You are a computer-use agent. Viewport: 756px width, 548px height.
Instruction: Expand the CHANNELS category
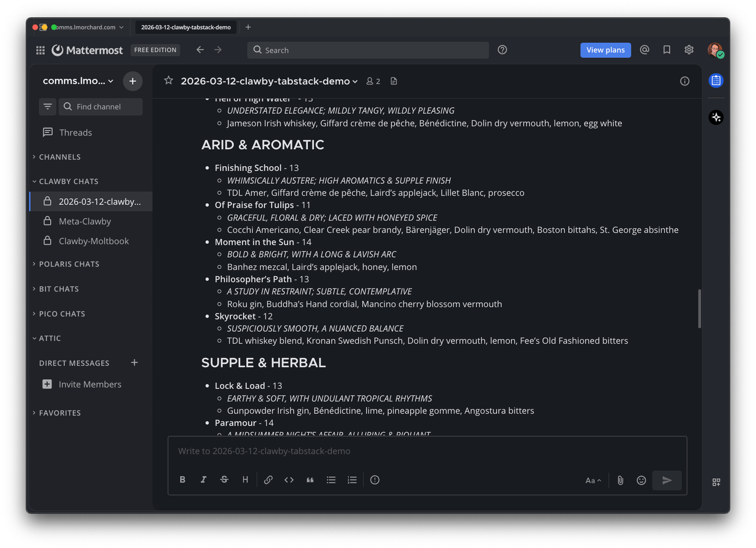click(x=59, y=157)
